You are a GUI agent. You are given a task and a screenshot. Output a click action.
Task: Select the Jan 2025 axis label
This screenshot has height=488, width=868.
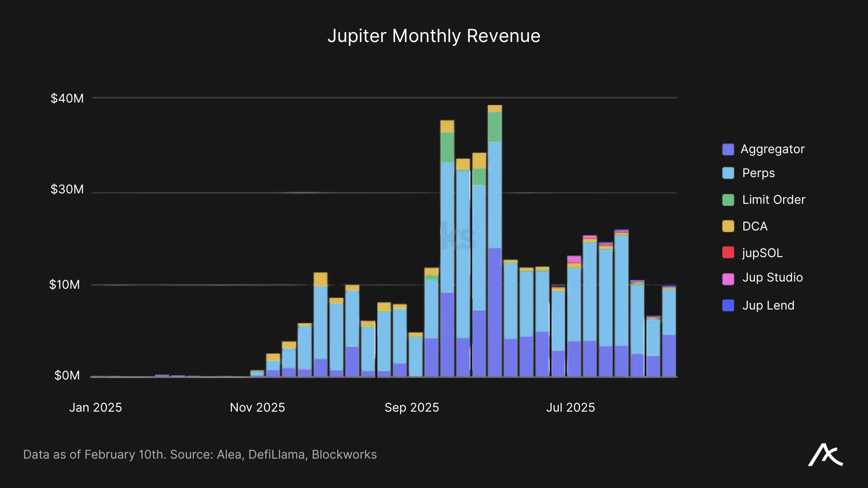(x=95, y=407)
